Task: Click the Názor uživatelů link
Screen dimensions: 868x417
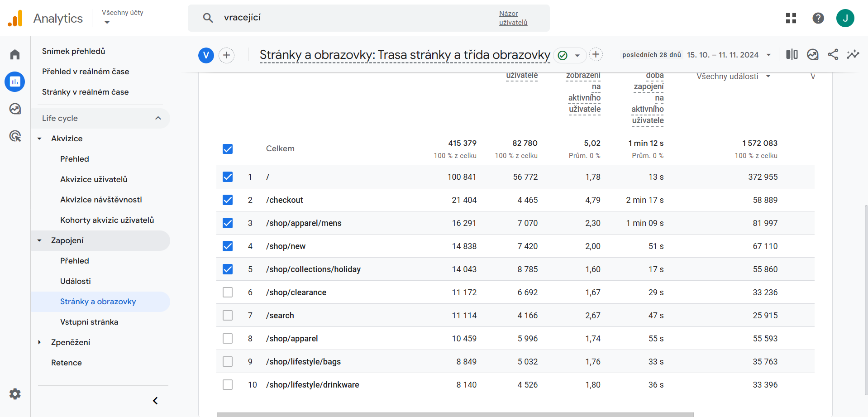Action: [x=513, y=18]
